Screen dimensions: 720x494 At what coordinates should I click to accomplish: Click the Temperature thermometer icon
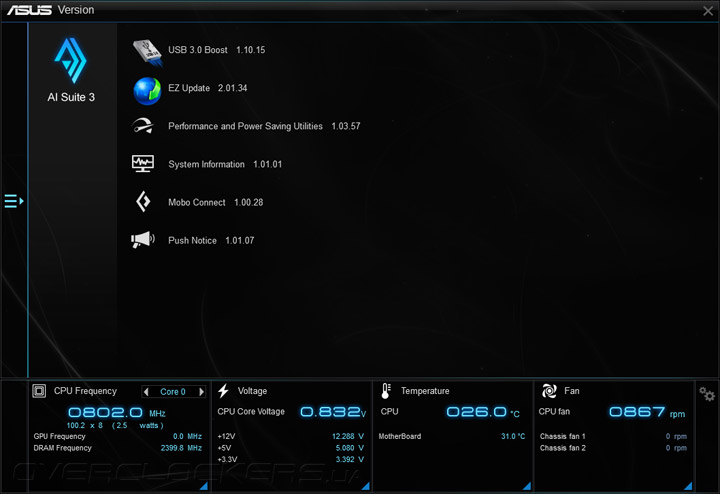click(386, 391)
